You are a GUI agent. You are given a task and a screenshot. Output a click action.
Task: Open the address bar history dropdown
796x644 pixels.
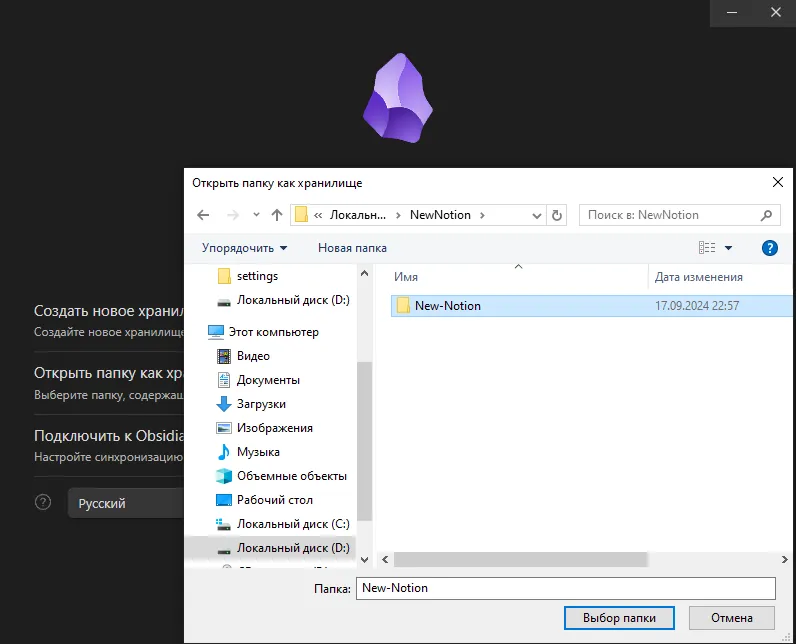537,216
